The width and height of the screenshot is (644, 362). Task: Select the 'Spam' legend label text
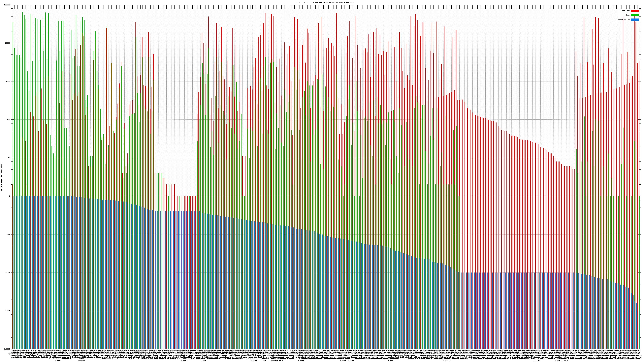click(628, 15)
